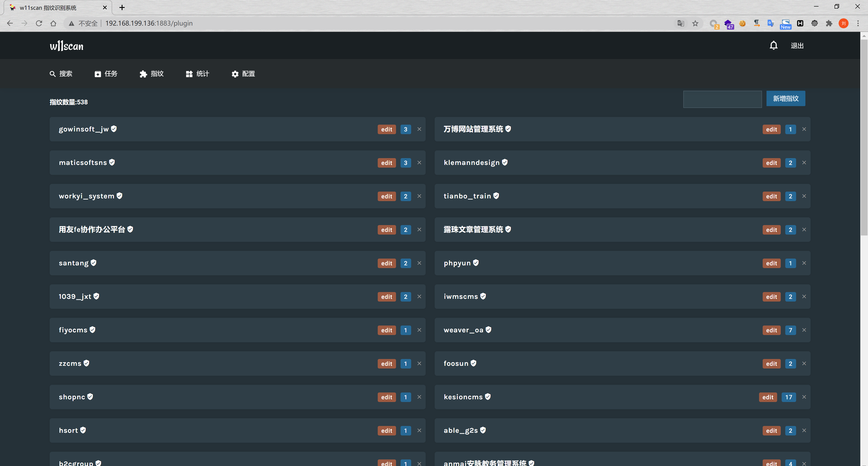Click the notification bell icon
Viewport: 868px width, 466px height.
773,45
